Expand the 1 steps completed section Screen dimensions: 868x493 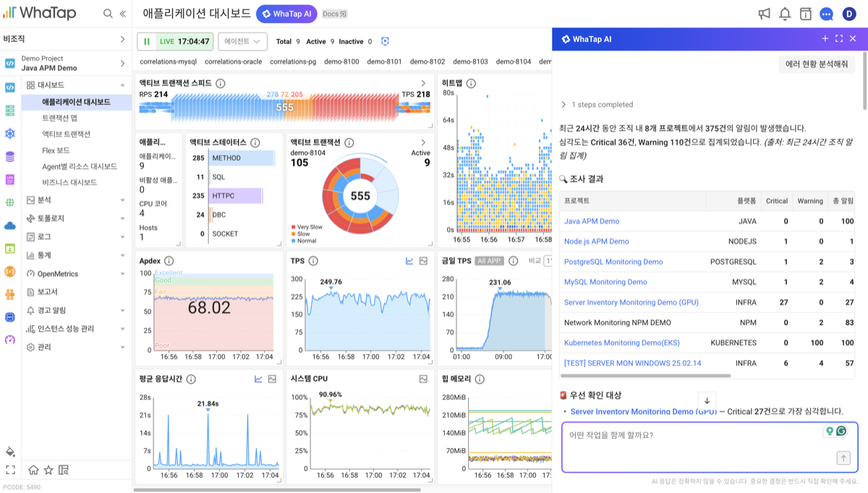pyautogui.click(x=597, y=104)
